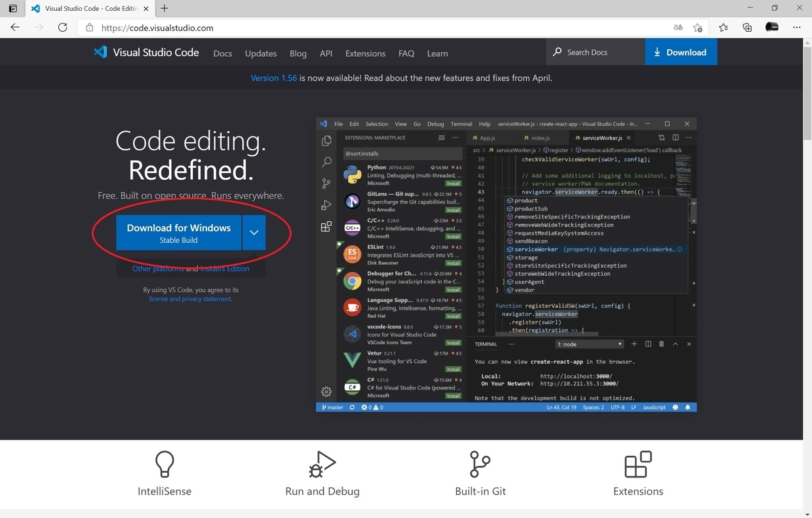Click the Extensions feature label below icon
Screen dimensions: 812x518
pos(638,492)
